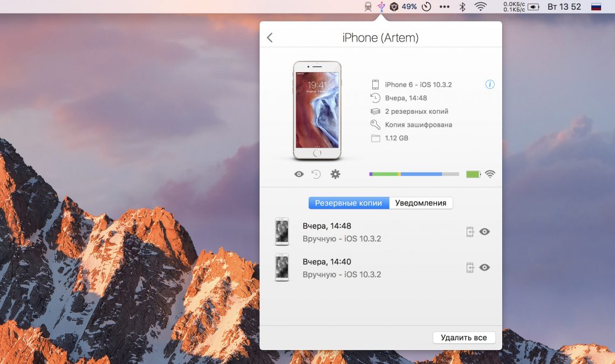The height and width of the screenshot is (364, 615).
Task: Open the USB backup app menu bar icon
Action: 381,7
